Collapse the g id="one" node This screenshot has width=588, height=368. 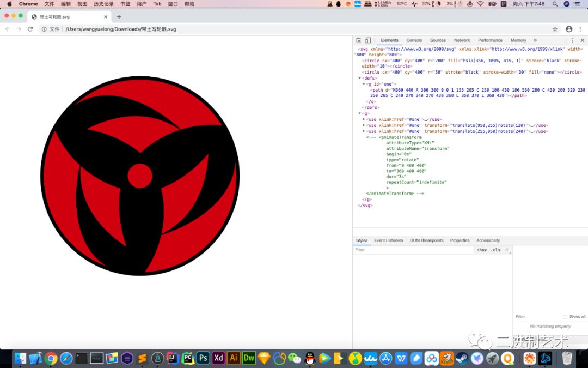click(x=364, y=84)
